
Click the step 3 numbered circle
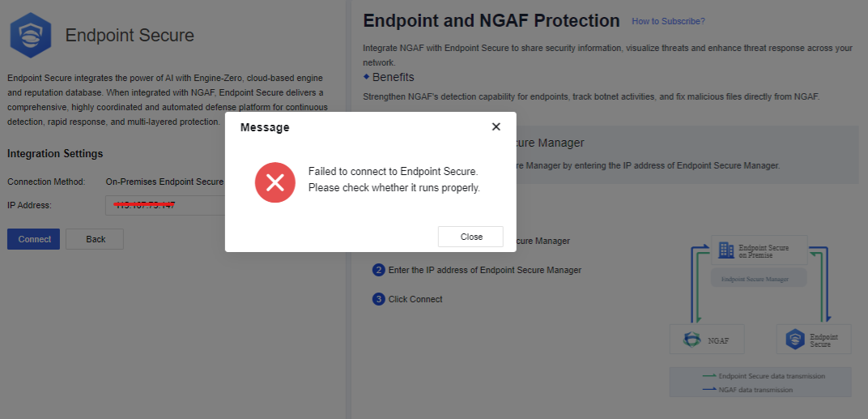tap(378, 299)
